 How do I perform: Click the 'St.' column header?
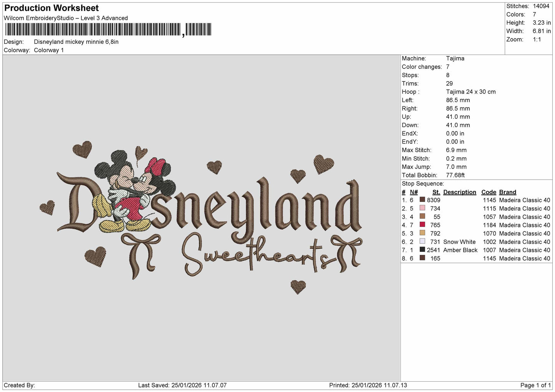(436, 192)
